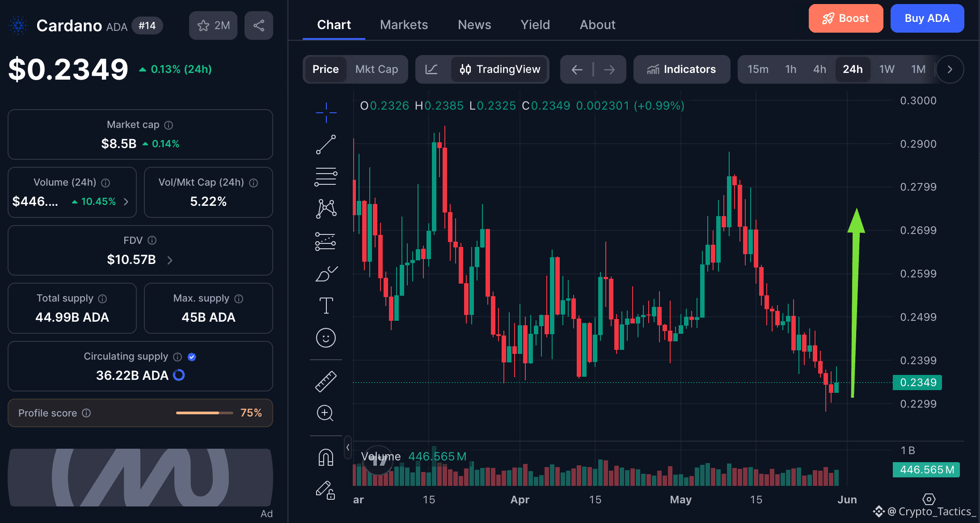Screen dimensions: 980x523
Task: Open the Markets tab
Action: click(404, 25)
